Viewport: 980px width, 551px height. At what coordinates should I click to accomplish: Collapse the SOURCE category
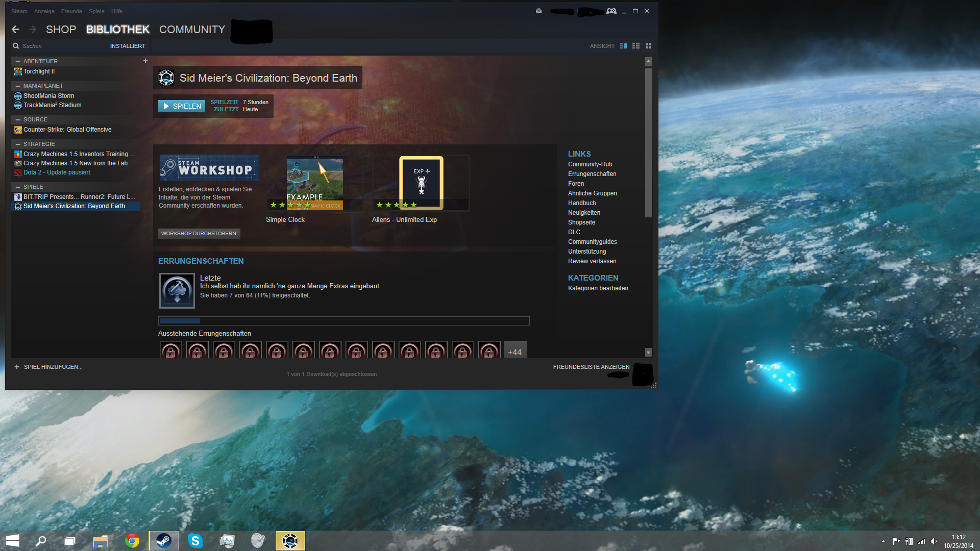pyautogui.click(x=18, y=119)
